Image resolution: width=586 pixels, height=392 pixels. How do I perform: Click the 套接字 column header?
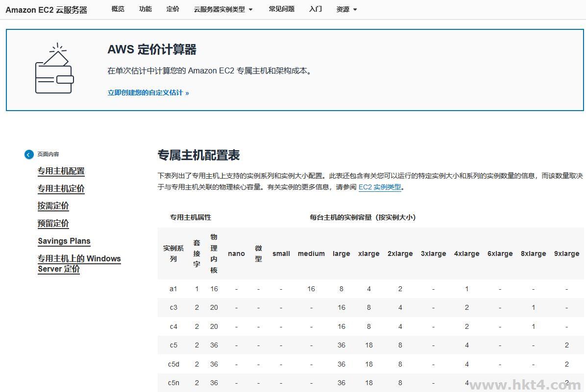197,254
